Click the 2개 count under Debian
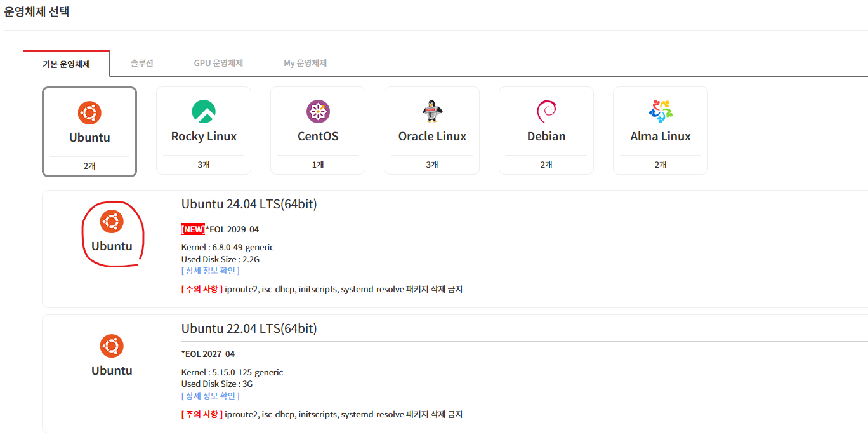The height and width of the screenshot is (444, 868). (x=546, y=165)
